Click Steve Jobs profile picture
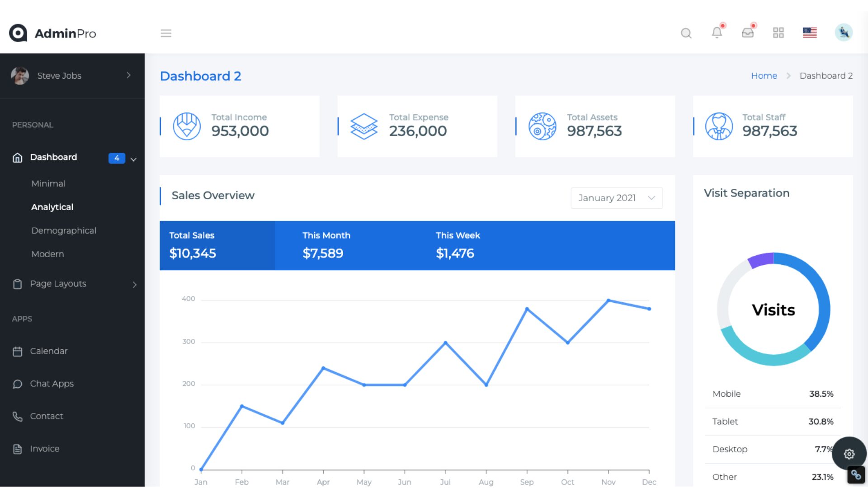Viewport: 868px width, 488px height. click(20, 75)
